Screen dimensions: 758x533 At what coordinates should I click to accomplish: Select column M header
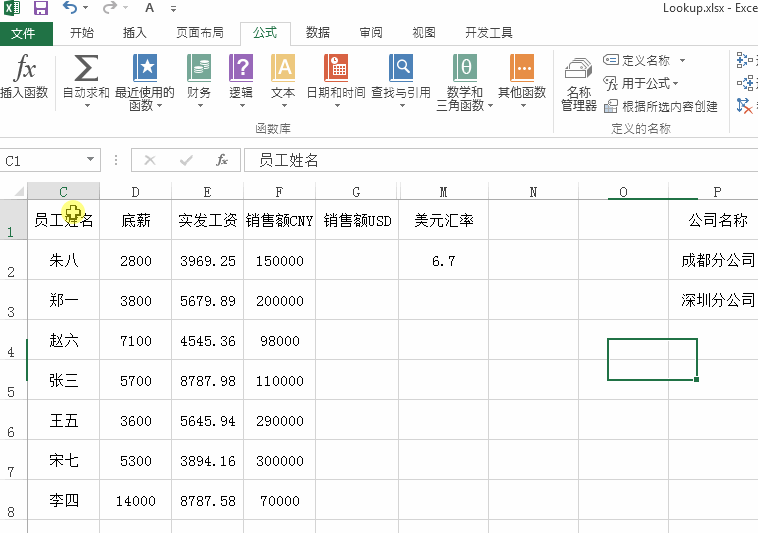click(x=443, y=192)
